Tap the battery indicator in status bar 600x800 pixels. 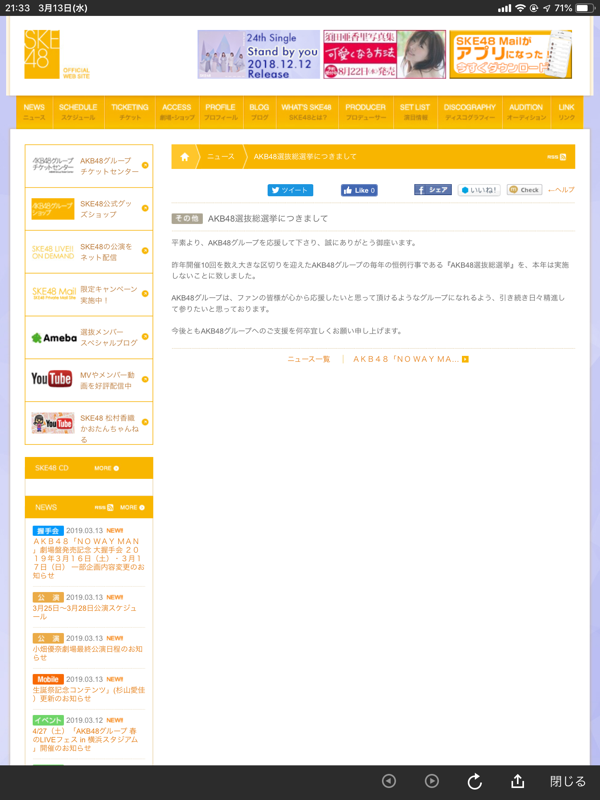tap(586, 8)
